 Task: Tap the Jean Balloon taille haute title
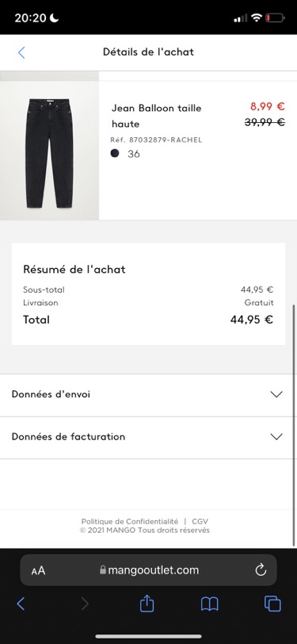coord(156,116)
